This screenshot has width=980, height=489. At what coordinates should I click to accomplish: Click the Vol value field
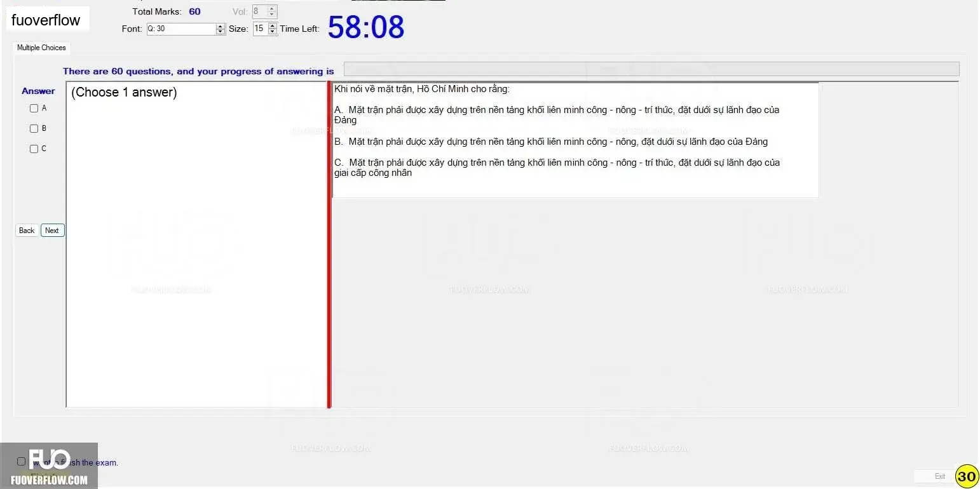click(259, 11)
